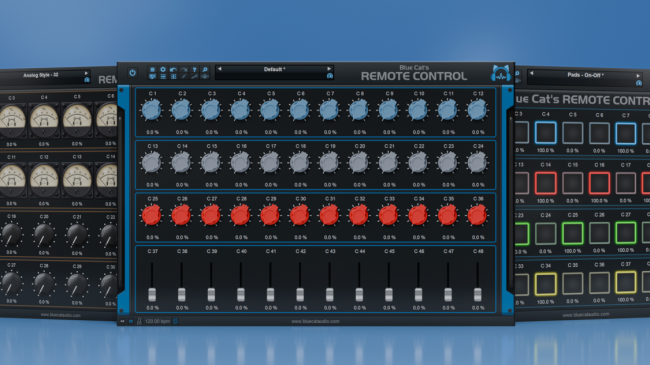Open www.bluecataudio.com link in center window
This screenshot has width=650, height=365.
coord(315,321)
